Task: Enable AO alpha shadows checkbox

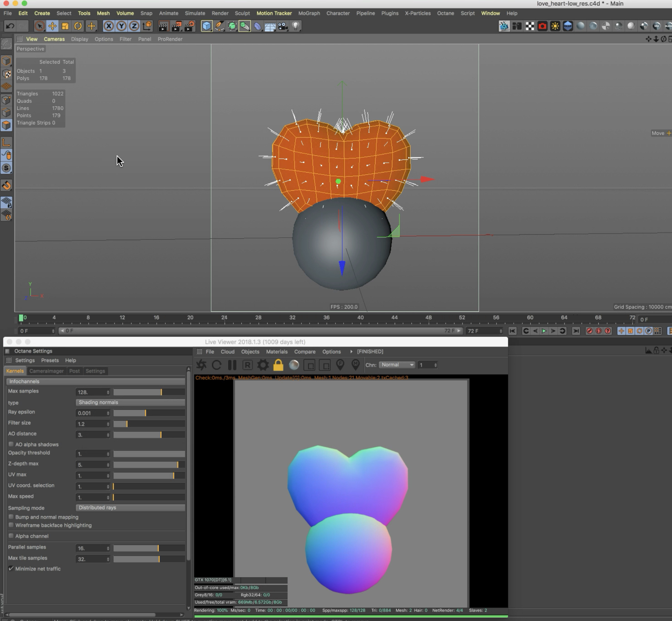Action: point(11,444)
